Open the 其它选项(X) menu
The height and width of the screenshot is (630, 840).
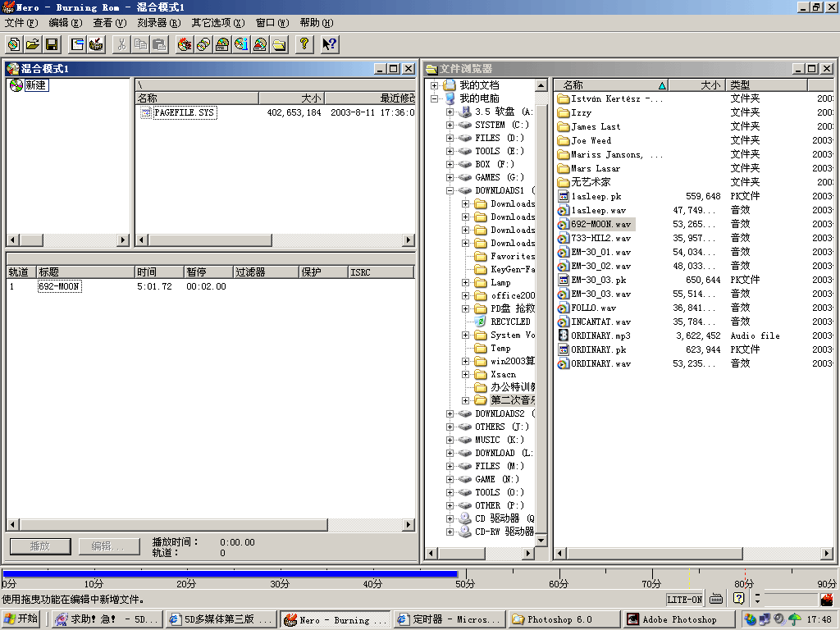[218, 22]
